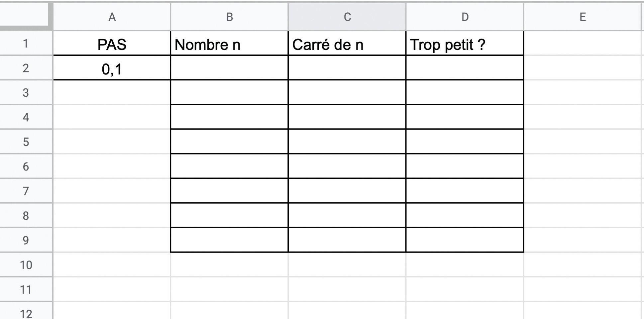
Task: Select row 2 header
Action: coord(26,68)
